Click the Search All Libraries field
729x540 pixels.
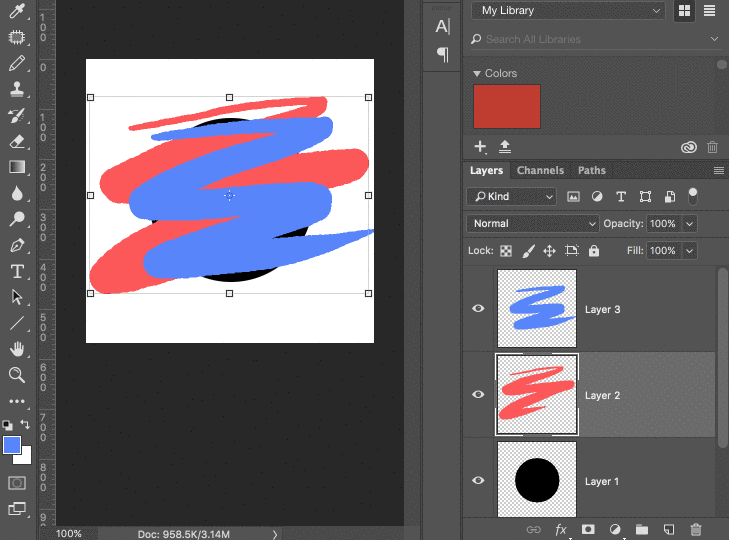tap(595, 39)
